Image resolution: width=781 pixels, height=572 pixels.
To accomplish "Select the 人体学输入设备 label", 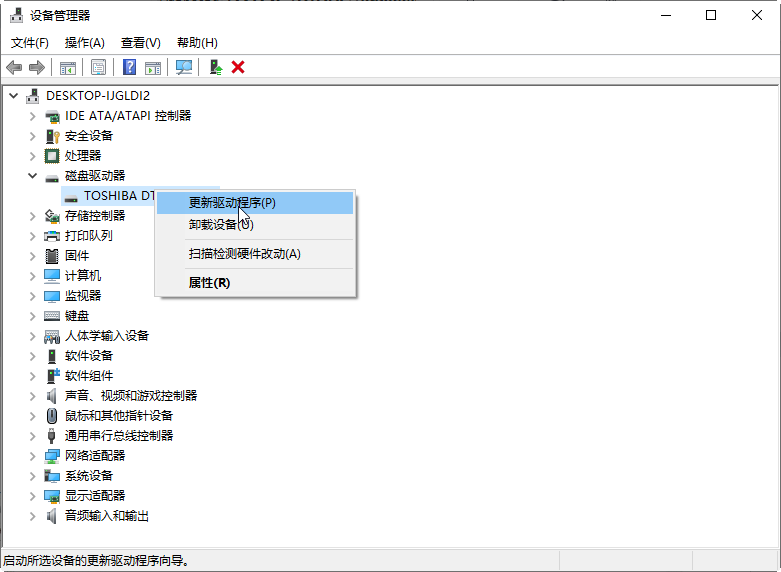I will tap(107, 336).
